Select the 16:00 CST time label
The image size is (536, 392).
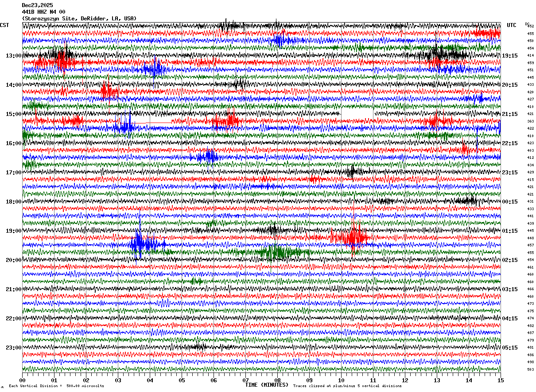click(14, 143)
